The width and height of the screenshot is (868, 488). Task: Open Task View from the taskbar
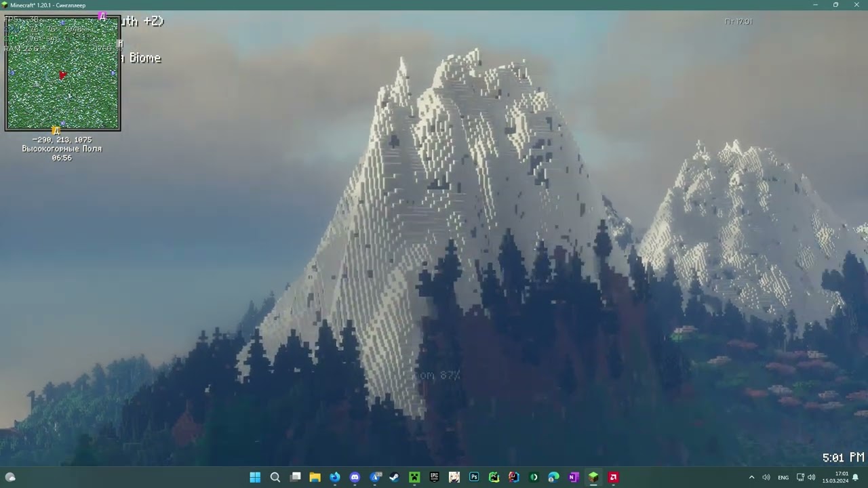coord(295,477)
